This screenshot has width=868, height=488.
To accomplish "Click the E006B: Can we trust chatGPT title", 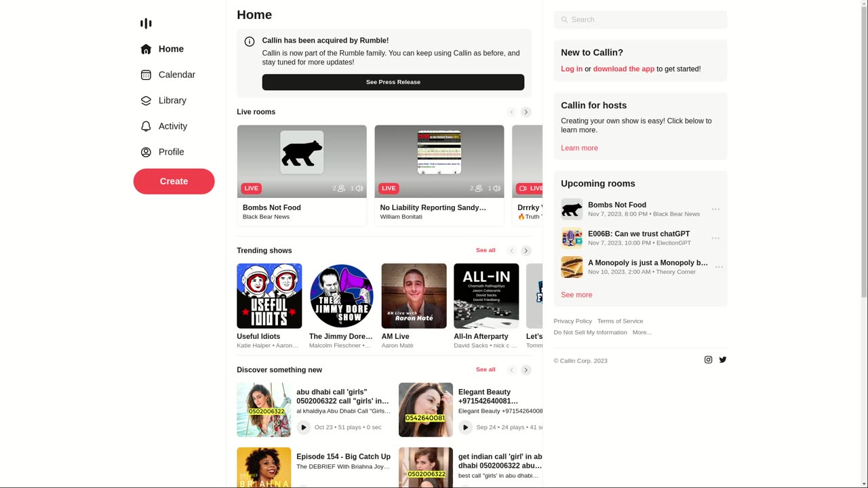I will [639, 234].
